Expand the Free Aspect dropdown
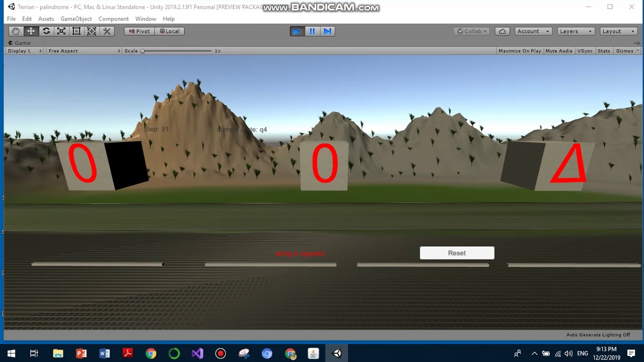Image resolution: width=644 pixels, height=362 pixels. coord(84,51)
